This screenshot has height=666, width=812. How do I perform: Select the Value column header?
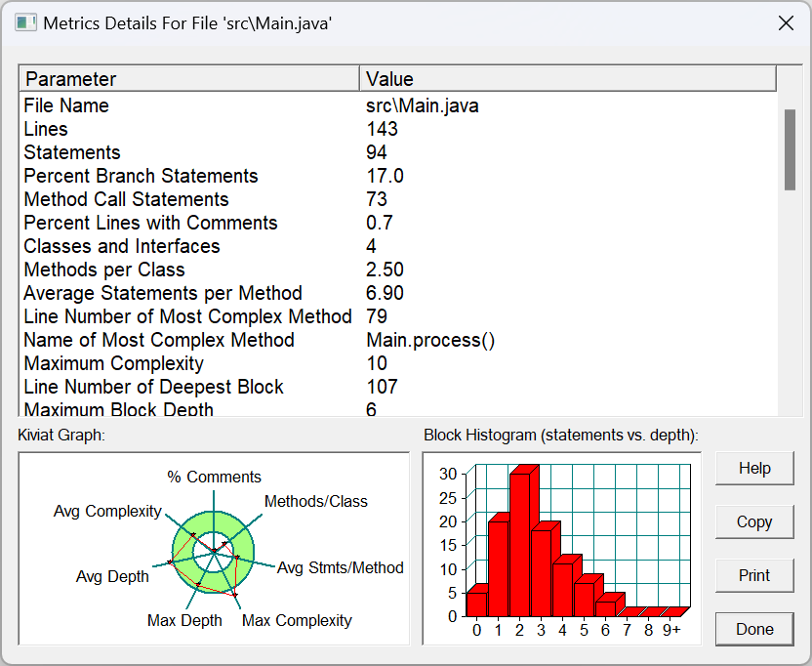click(568, 79)
